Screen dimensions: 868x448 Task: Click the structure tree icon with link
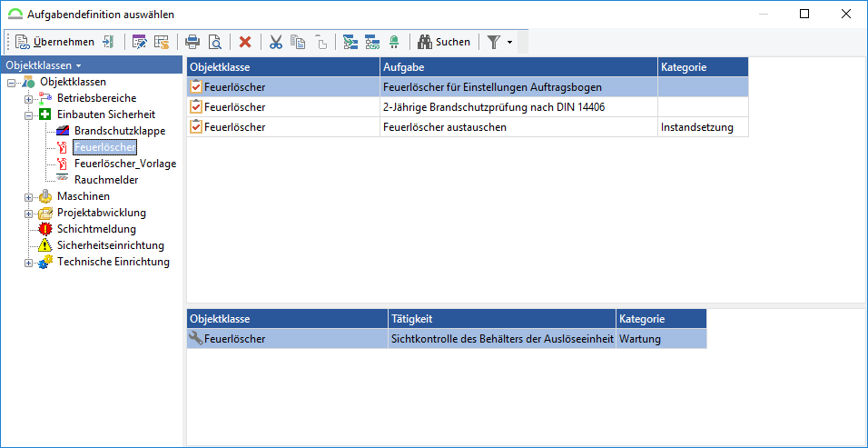tap(372, 42)
